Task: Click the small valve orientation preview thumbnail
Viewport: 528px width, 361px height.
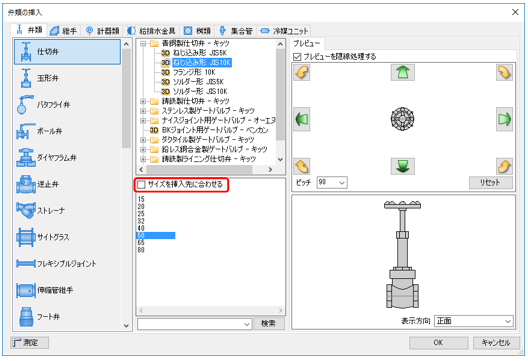Action: (402, 119)
